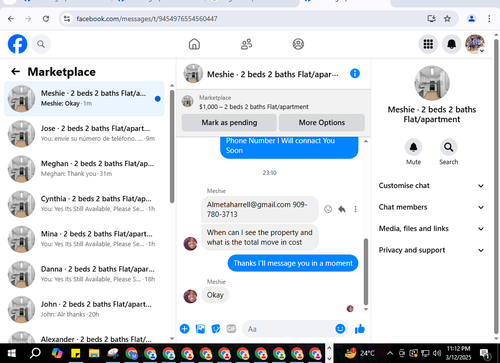Viewport: 500px width, 363px height.
Task: Open the account profile picture menu
Action: point(475,44)
